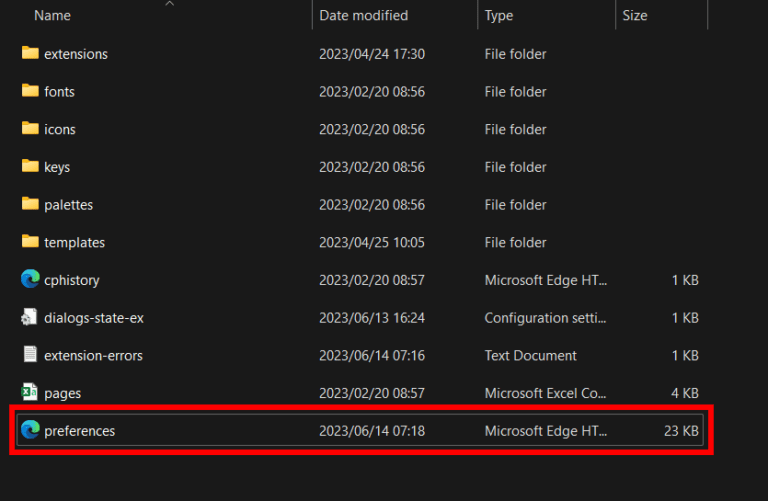Click the Type column header

point(499,16)
